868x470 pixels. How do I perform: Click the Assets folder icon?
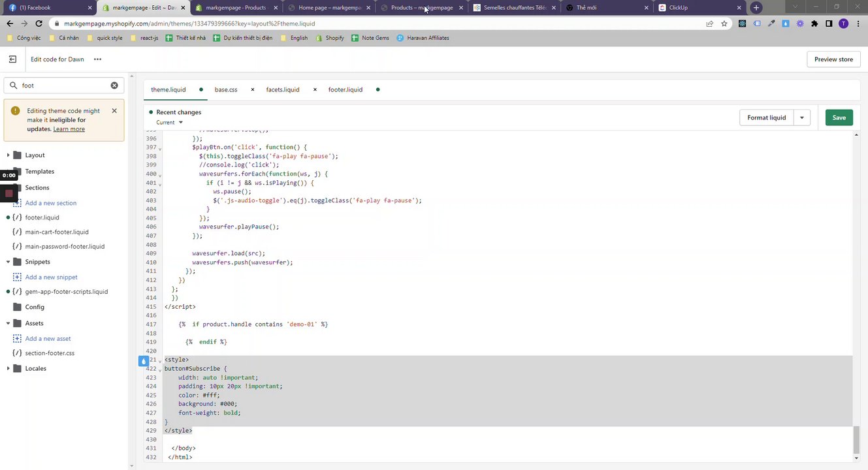coord(18,323)
